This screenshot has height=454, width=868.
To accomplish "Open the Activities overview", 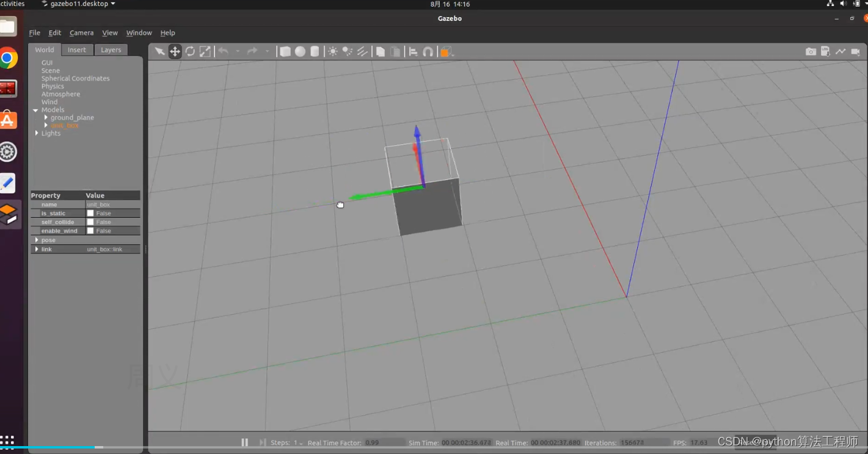I will (x=12, y=4).
